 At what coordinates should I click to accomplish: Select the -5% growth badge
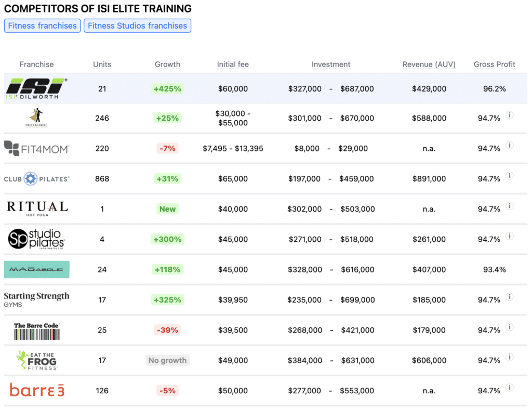[167, 391]
